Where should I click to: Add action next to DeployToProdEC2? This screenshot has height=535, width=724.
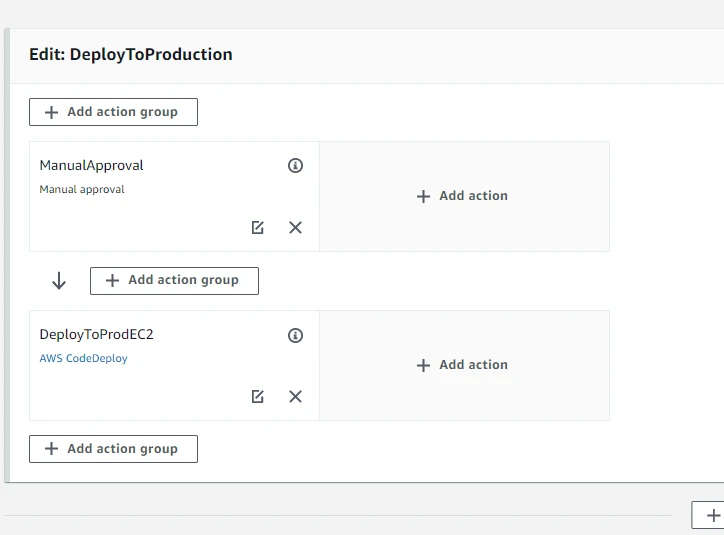(x=463, y=365)
